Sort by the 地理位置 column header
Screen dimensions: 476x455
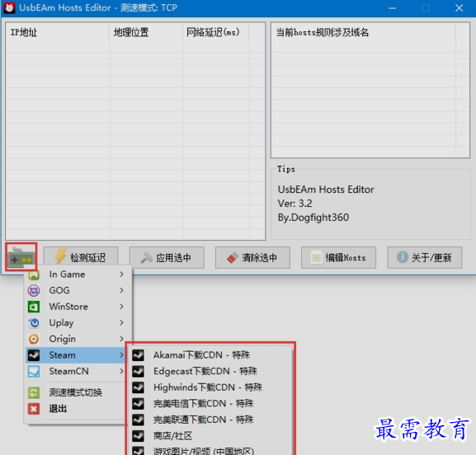coord(146,32)
